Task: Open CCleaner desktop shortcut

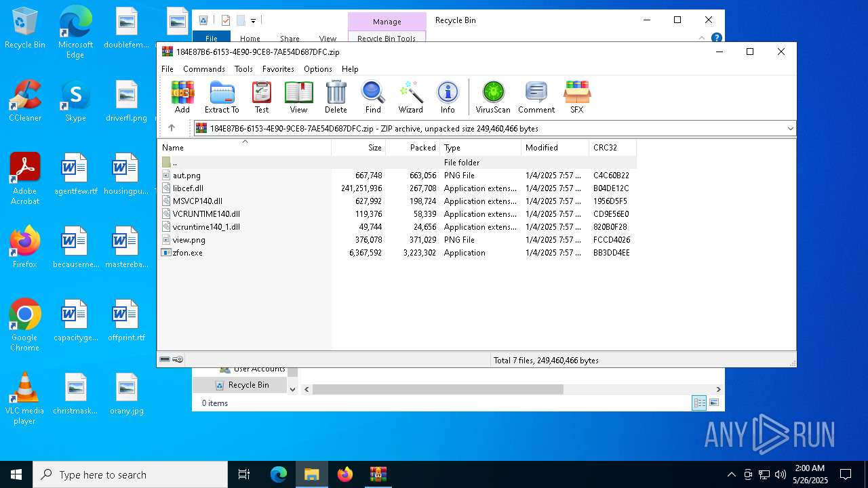Action: (x=25, y=101)
